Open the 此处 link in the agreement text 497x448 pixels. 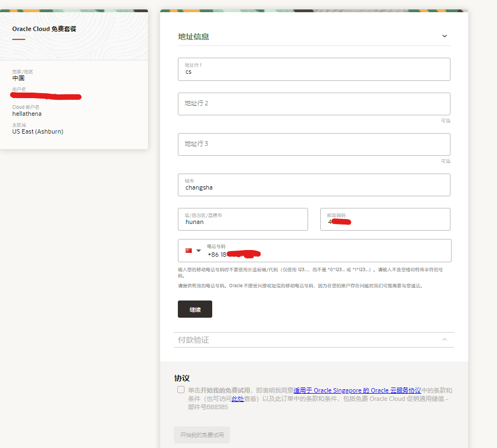click(x=238, y=399)
